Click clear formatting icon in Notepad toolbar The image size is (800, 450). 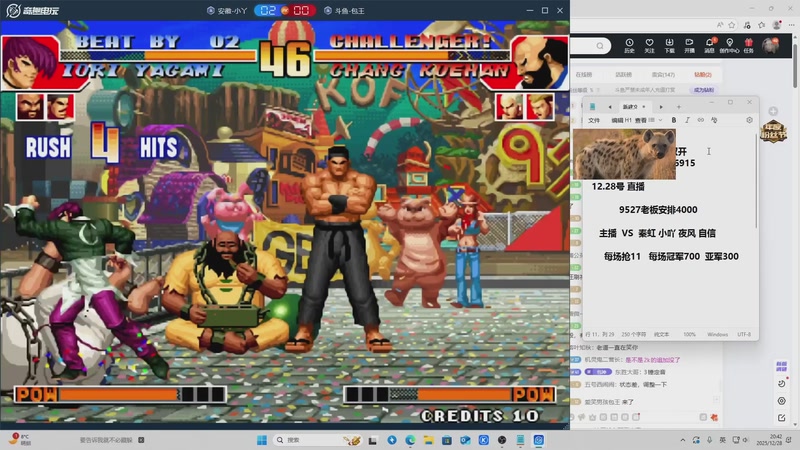click(714, 120)
